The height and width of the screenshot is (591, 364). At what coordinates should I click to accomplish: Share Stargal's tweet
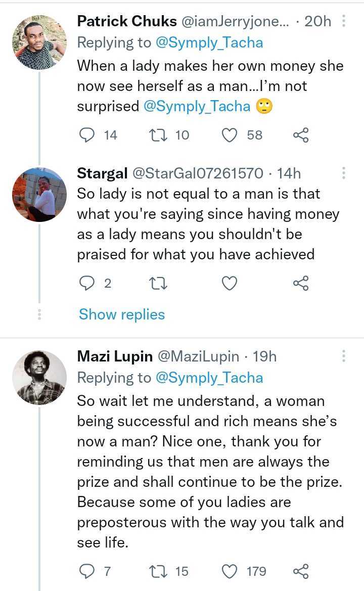click(x=301, y=284)
